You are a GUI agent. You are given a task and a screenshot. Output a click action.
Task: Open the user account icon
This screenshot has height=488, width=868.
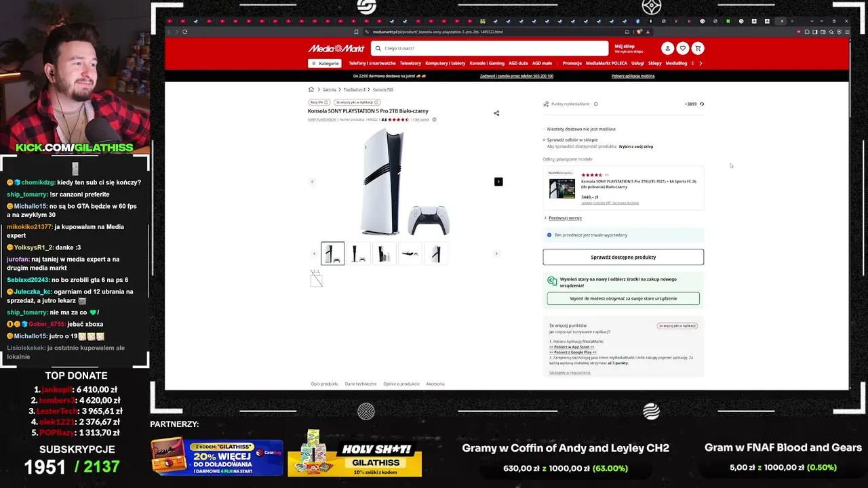pos(668,48)
